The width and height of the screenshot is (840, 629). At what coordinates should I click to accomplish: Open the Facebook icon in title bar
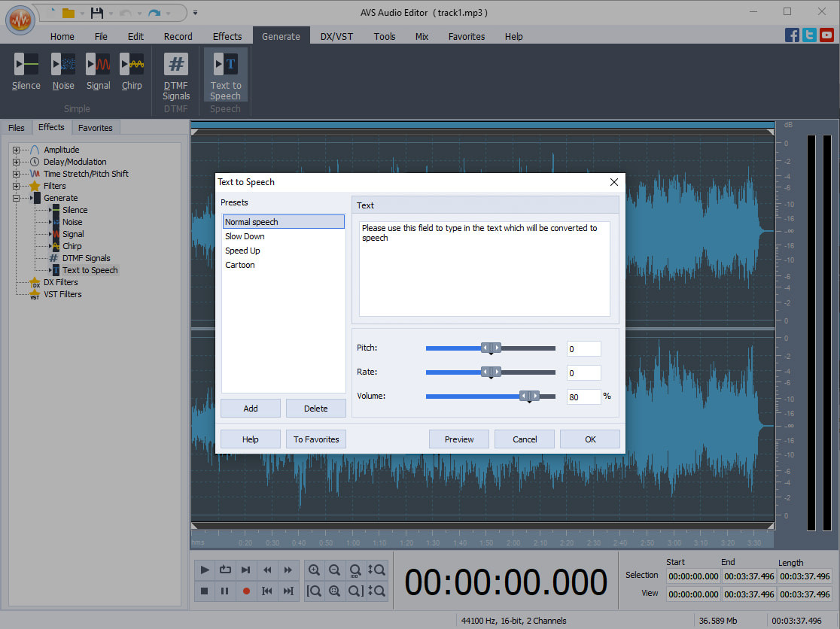coord(792,35)
